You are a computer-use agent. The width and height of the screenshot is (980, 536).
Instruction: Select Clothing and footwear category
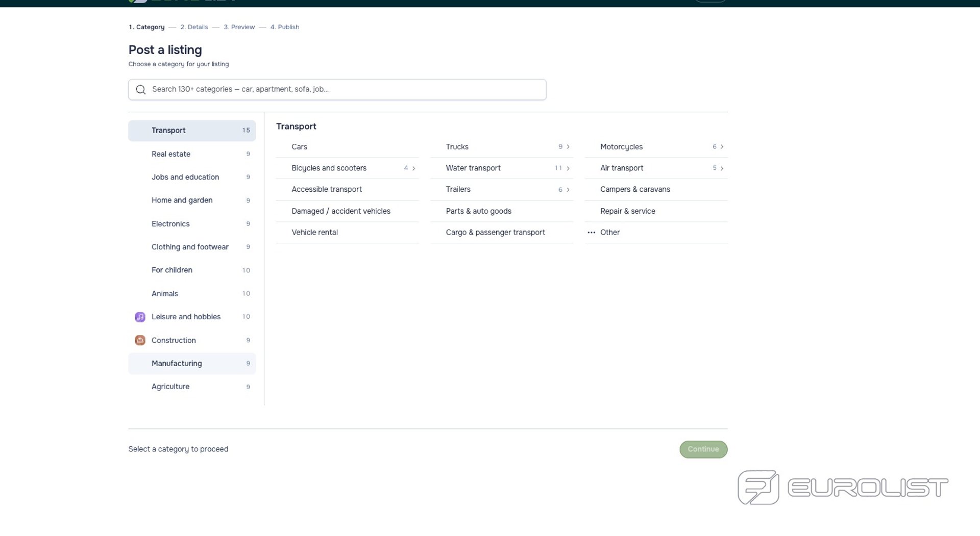[x=192, y=247]
